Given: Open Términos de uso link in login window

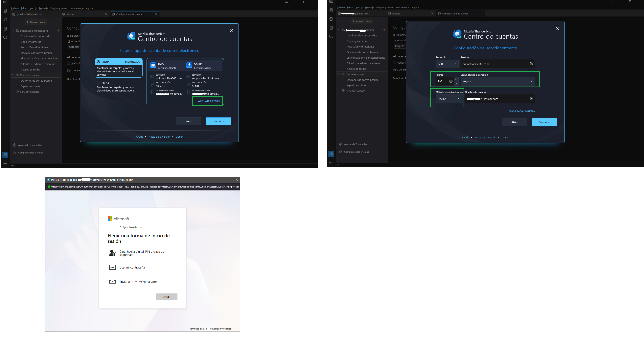Looking at the screenshot, I should point(198,329).
